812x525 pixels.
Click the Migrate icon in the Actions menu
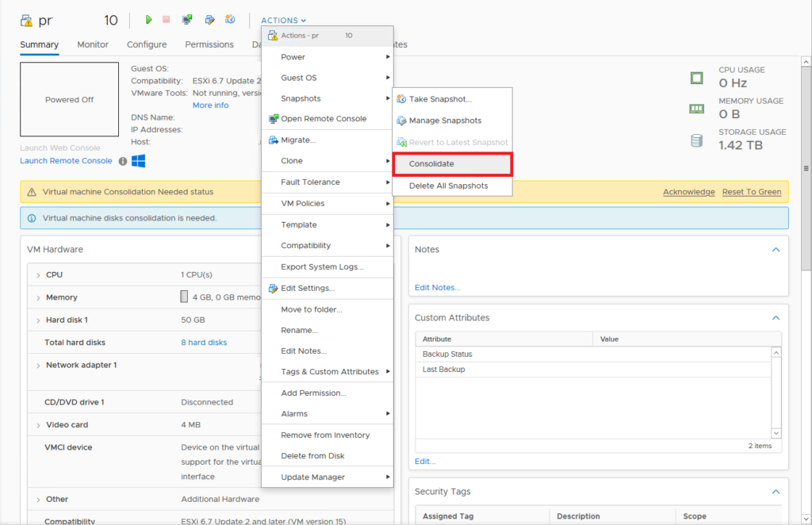tap(272, 140)
